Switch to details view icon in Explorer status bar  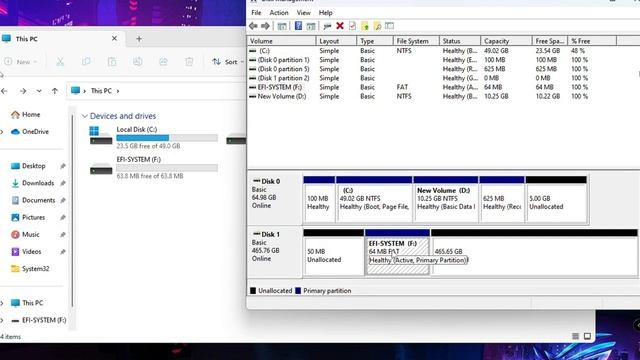[575, 336]
